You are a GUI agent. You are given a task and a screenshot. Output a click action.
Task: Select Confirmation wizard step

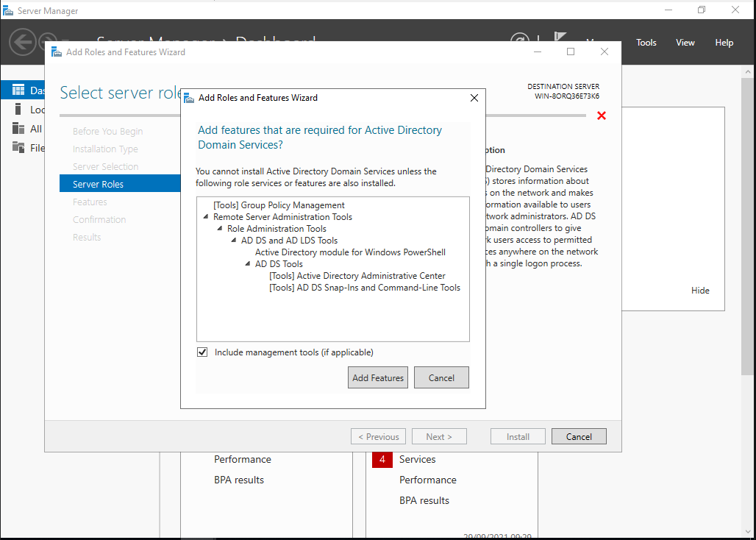(99, 219)
